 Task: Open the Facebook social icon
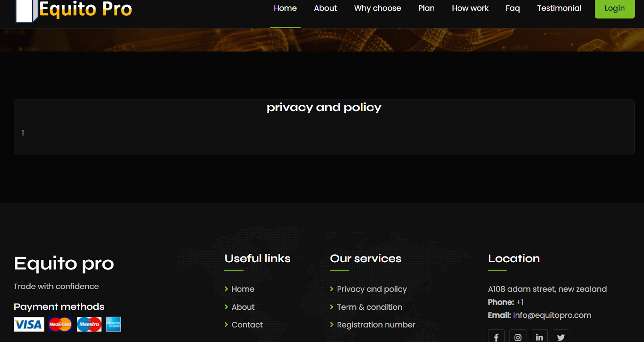[496, 336]
